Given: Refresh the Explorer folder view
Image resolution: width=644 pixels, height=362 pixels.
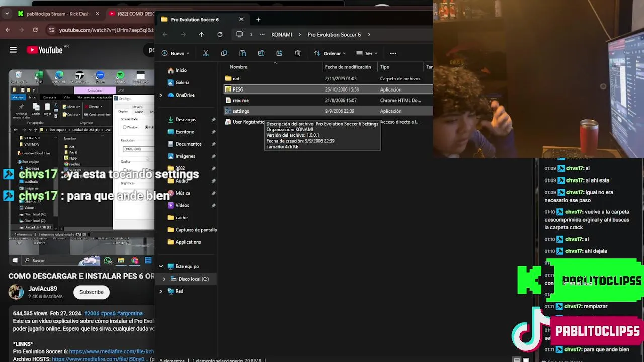Looking at the screenshot, I should click(220, 34).
